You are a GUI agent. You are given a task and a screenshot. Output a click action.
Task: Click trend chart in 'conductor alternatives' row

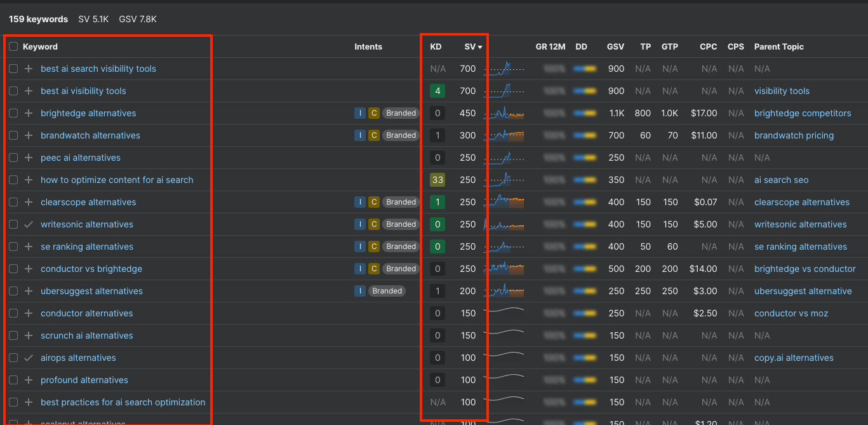pos(504,311)
